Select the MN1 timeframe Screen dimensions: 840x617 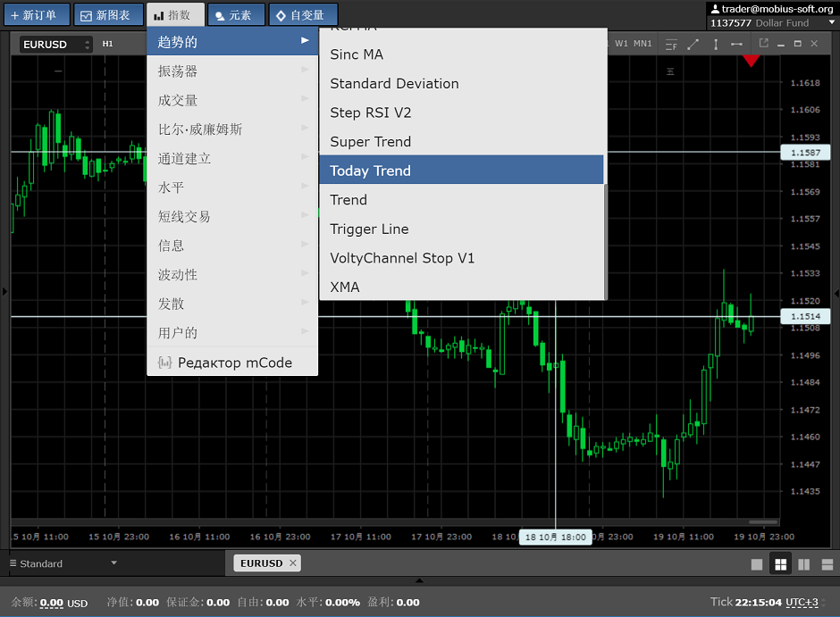click(x=643, y=44)
